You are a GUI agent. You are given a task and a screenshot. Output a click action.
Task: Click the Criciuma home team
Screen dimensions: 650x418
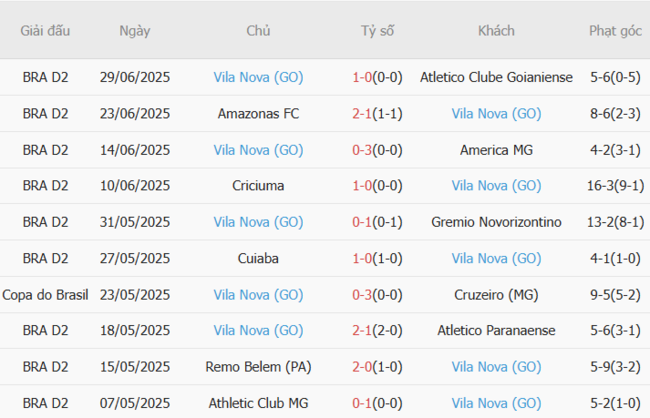pos(258,186)
